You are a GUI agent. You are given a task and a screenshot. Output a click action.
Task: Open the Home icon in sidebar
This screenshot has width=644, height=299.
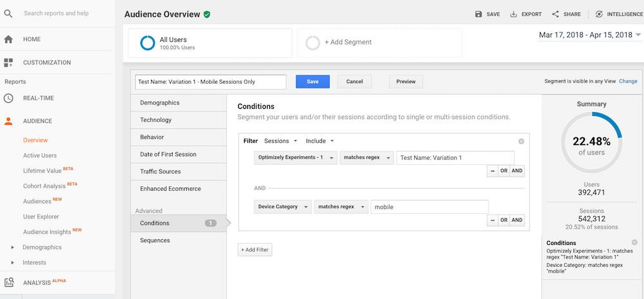8,39
